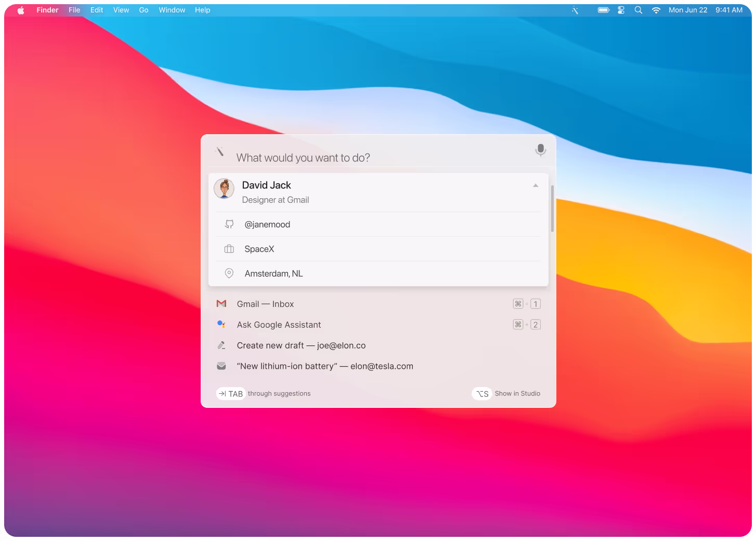This screenshot has height=541, width=756.
Task: Click the ⌥S Show in Studio button
Action: [x=506, y=394]
